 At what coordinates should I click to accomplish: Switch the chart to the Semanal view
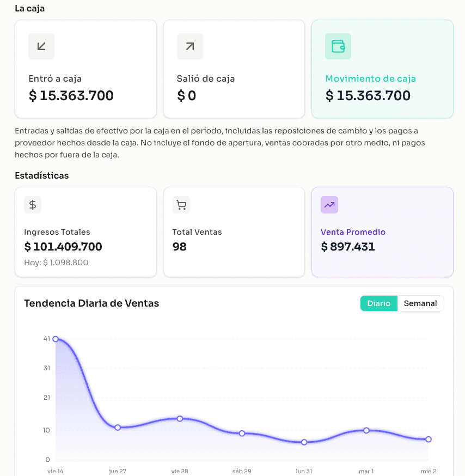coord(420,303)
